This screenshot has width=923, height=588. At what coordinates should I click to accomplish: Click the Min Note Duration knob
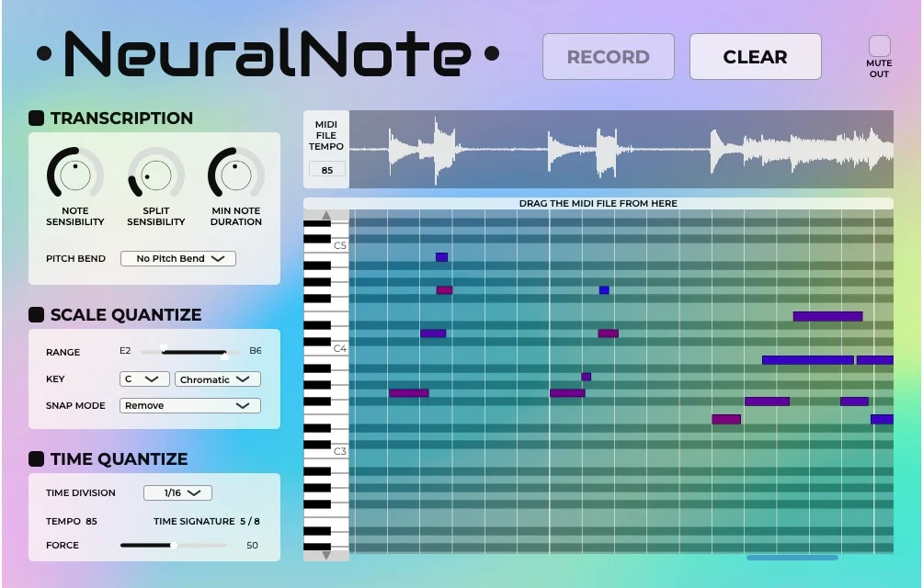(x=236, y=174)
